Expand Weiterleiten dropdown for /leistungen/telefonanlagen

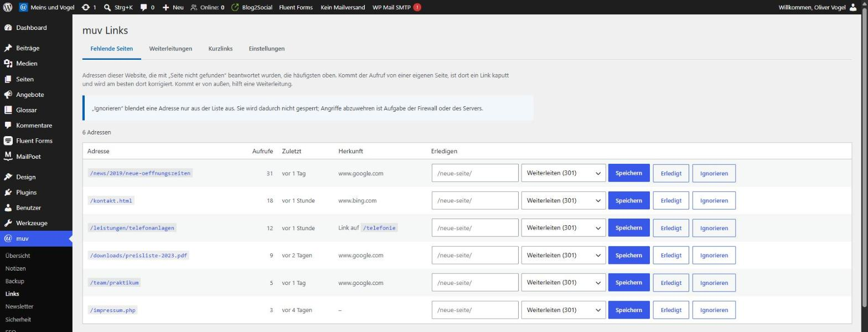pos(563,228)
